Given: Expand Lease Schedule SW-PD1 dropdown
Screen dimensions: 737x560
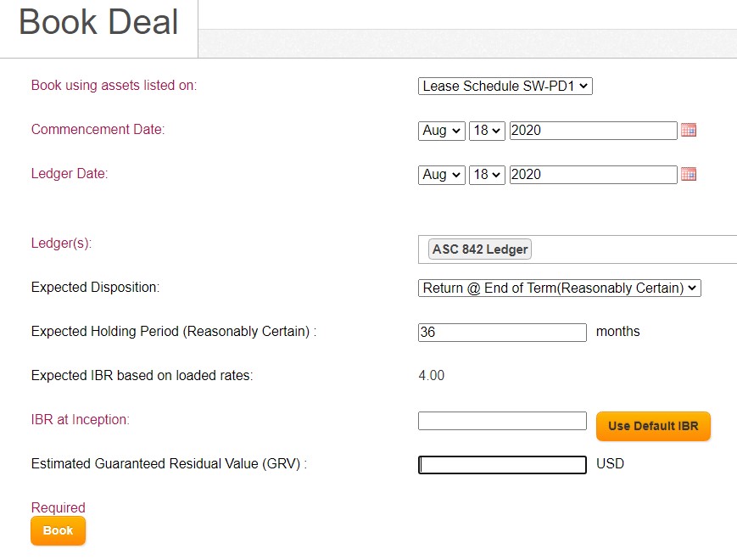Looking at the screenshot, I should (505, 86).
